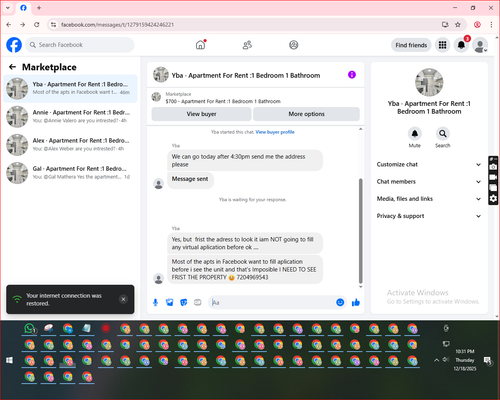Open the tab search dropdown arrow
Viewport: 500px width, 400px height.
(x=8, y=8)
